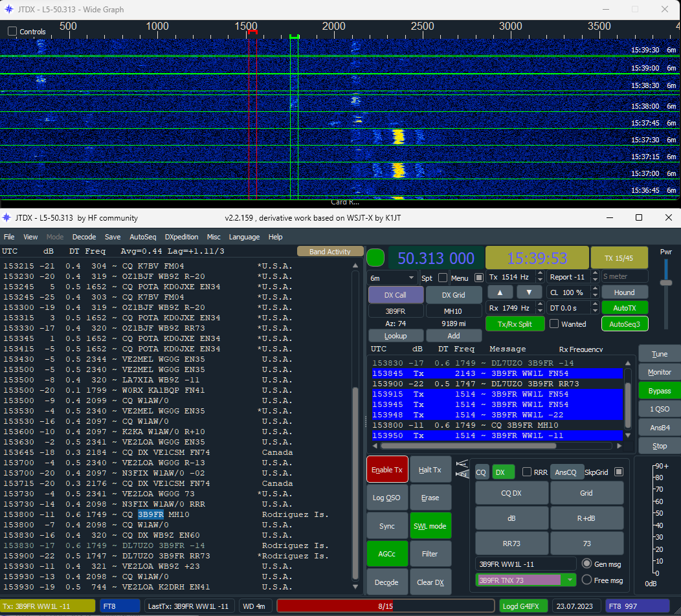This screenshot has height=616, width=681.
Task: Click the Bypass button
Action: [659, 391]
